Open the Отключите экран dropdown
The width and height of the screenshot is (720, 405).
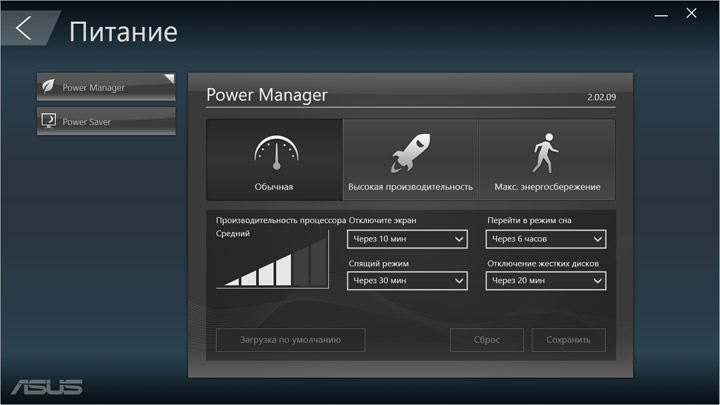point(407,239)
